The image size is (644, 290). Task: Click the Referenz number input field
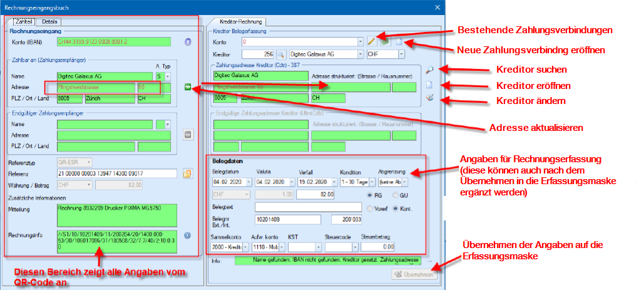(117, 173)
